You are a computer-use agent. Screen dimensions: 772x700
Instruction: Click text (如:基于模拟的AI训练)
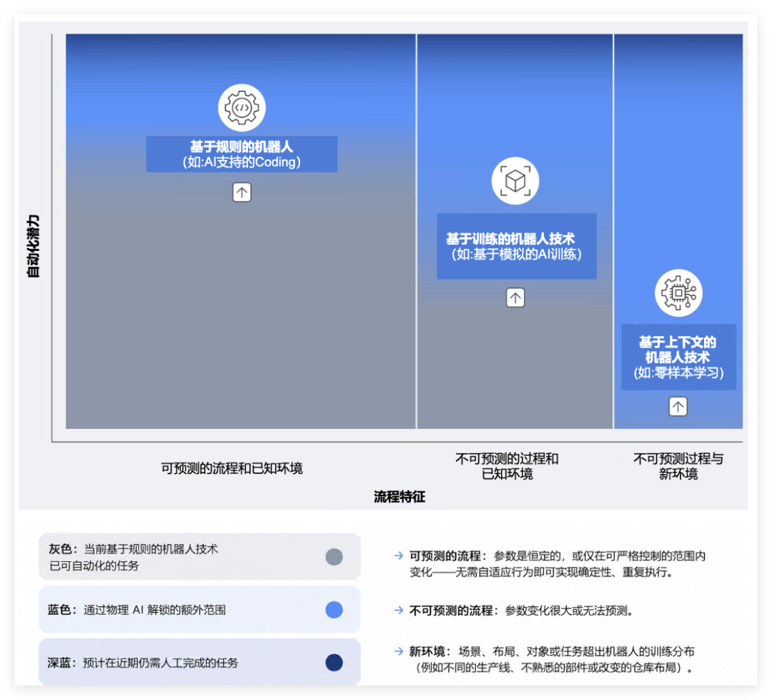coord(517,254)
